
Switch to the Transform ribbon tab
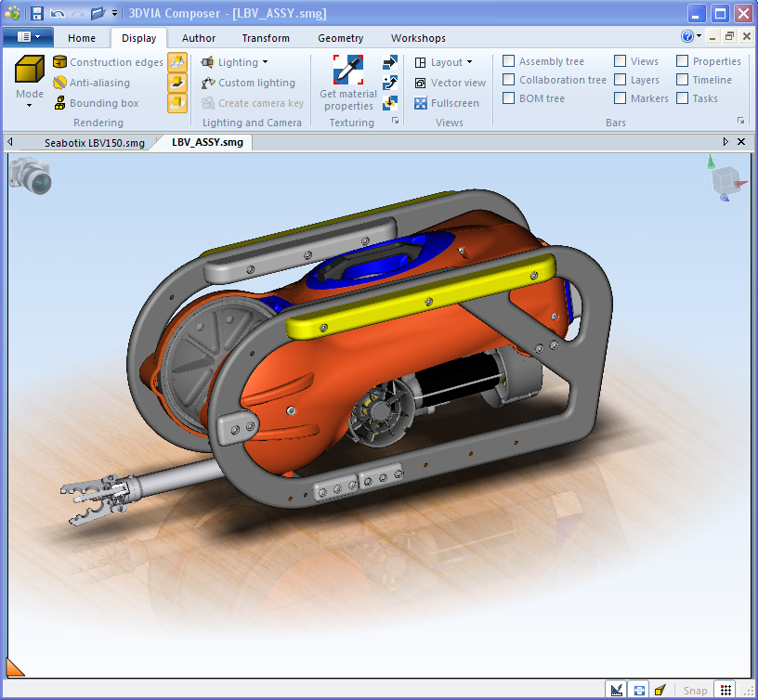266,38
